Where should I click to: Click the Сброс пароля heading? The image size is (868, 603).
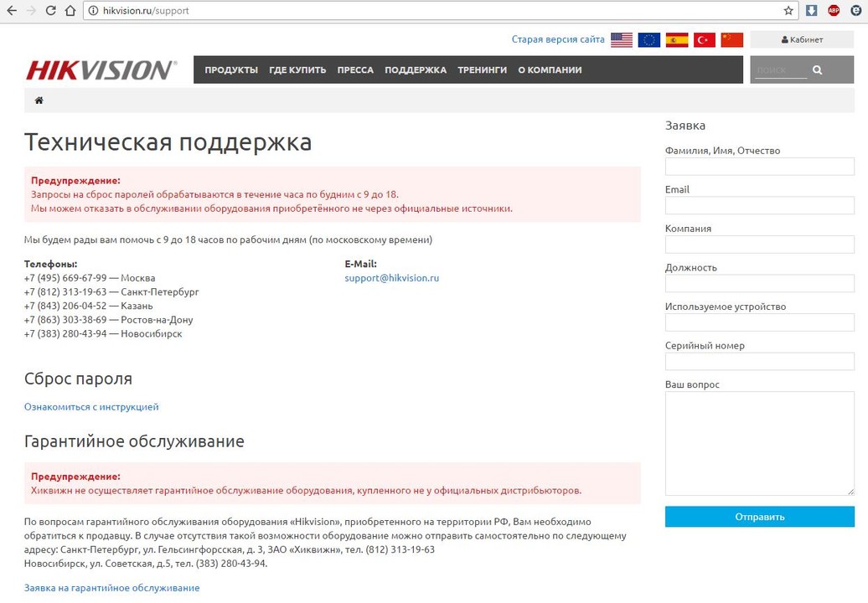[78, 379]
